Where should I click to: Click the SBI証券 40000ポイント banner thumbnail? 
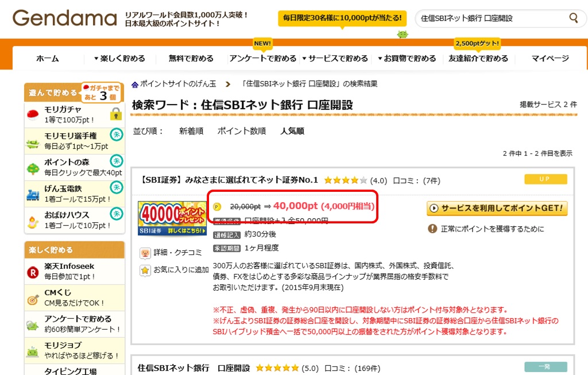click(x=172, y=218)
